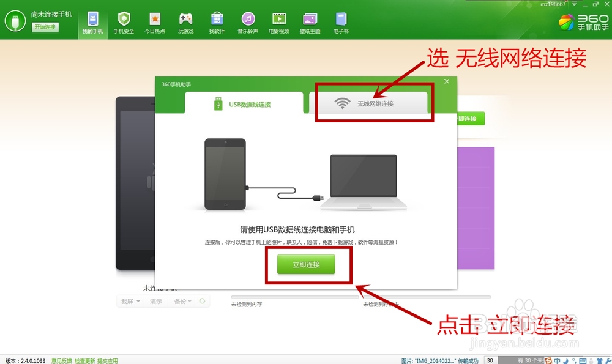612x364 pixels.
Task: Click the 演示 button
Action: click(155, 302)
